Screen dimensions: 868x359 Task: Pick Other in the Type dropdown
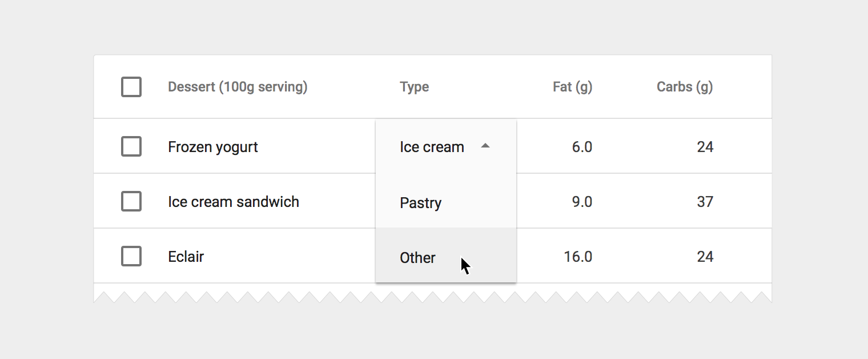pyautogui.click(x=418, y=258)
